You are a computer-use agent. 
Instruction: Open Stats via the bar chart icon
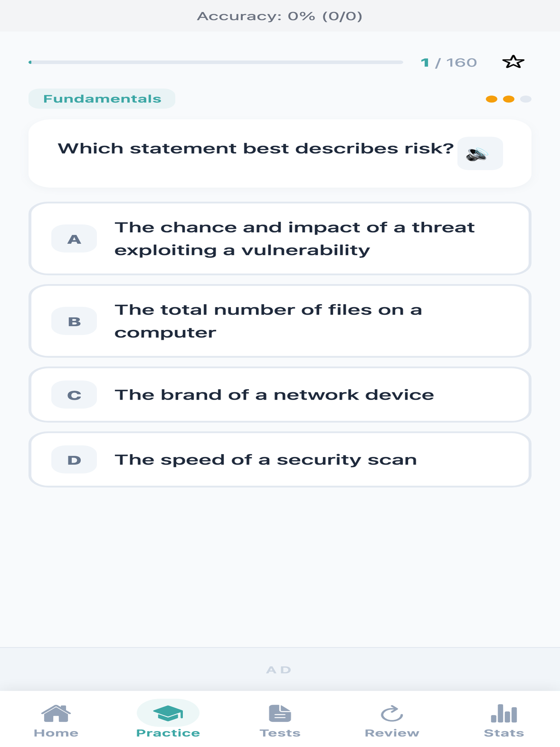click(504, 713)
